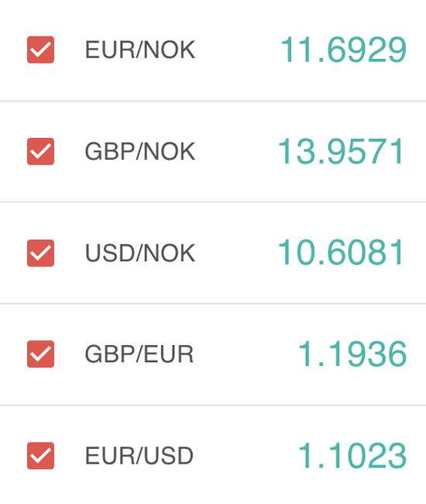The image size is (426, 504).
Task: Click the USD/NOK pair name
Action: [140, 253]
